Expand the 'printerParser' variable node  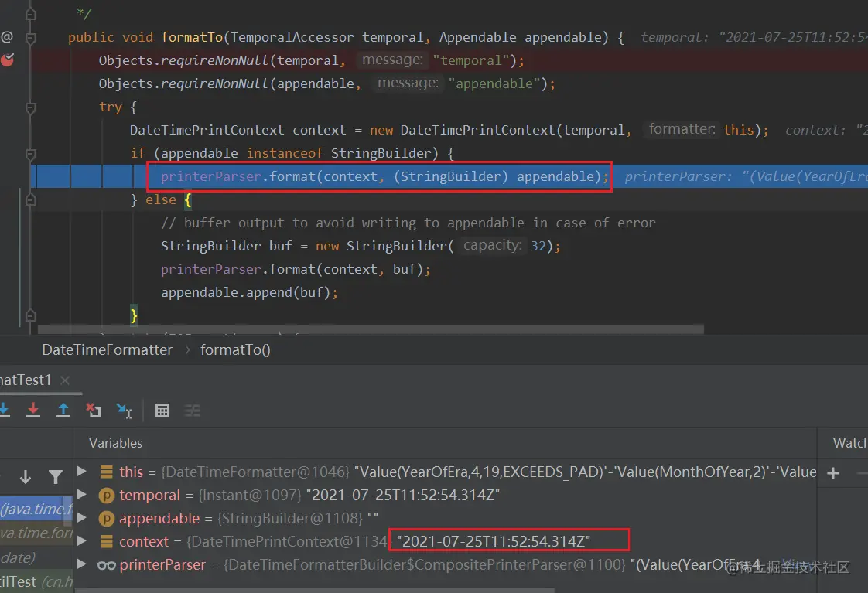[82, 564]
